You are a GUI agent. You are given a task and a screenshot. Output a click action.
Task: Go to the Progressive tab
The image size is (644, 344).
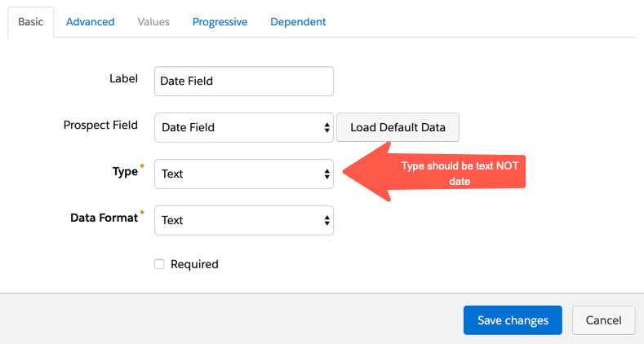220,22
